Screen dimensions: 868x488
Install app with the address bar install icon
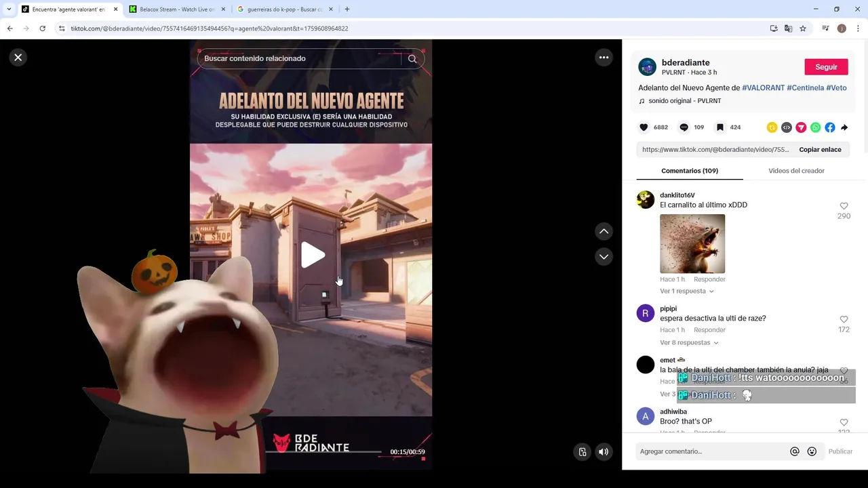click(774, 28)
